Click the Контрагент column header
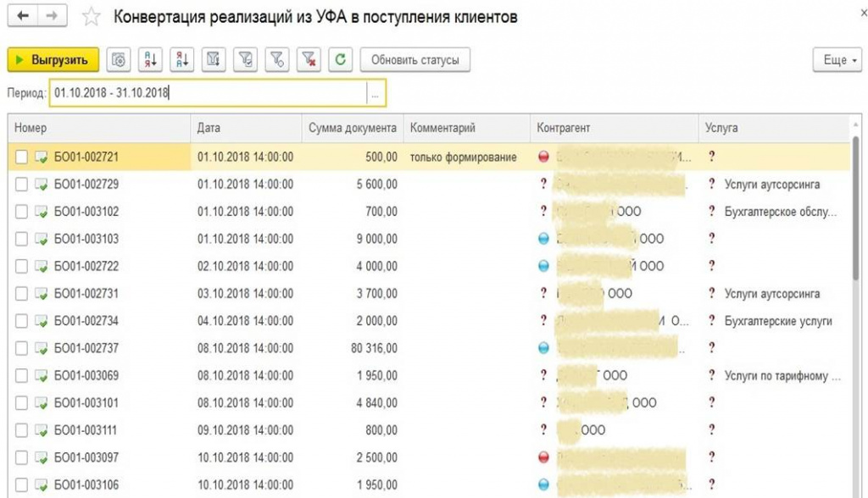 563,128
